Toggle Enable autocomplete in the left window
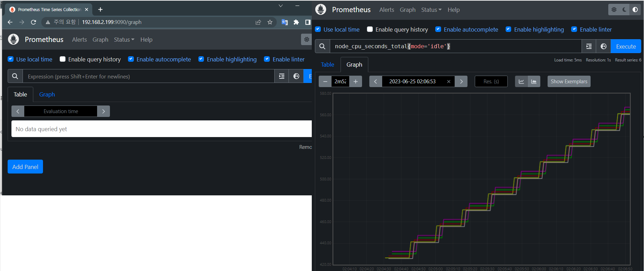The width and height of the screenshot is (644, 271). 131,59
